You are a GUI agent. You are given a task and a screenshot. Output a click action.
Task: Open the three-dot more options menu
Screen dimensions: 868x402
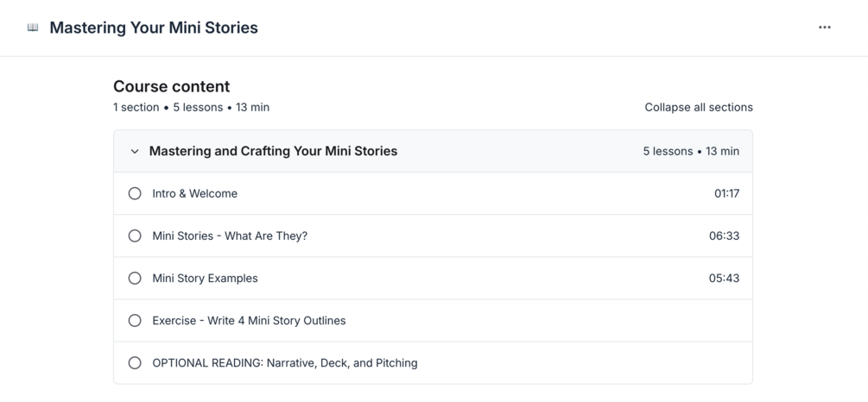click(x=825, y=28)
